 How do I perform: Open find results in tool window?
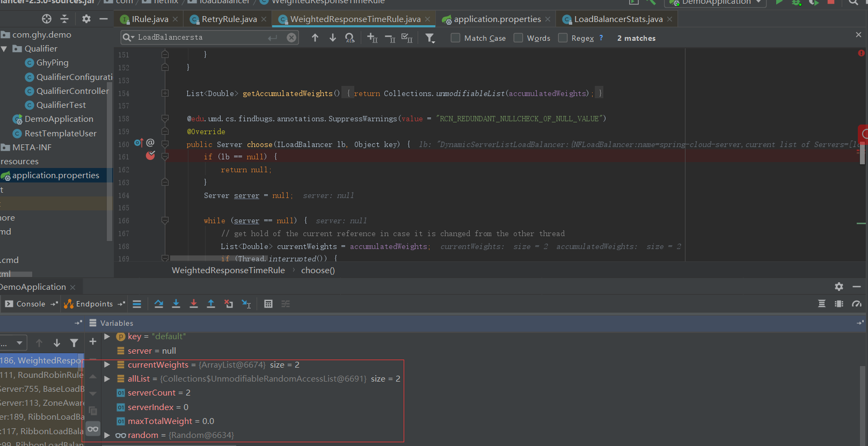point(350,38)
